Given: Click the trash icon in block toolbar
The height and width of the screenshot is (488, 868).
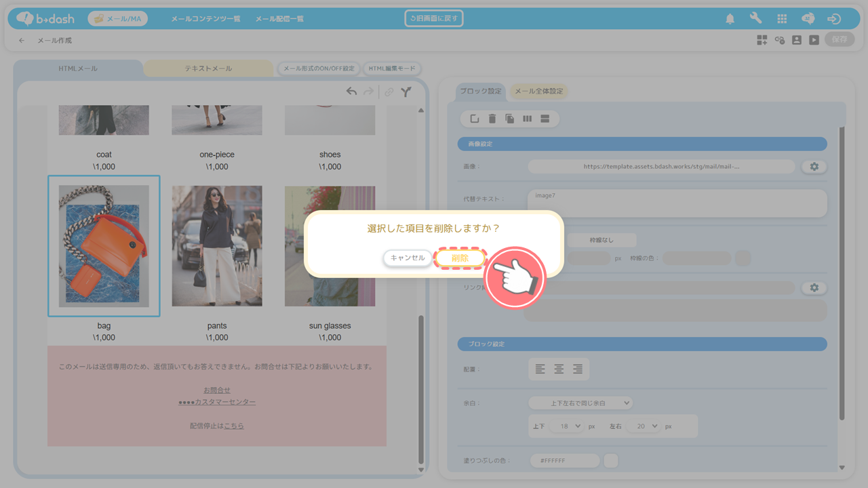Looking at the screenshot, I should click(492, 119).
